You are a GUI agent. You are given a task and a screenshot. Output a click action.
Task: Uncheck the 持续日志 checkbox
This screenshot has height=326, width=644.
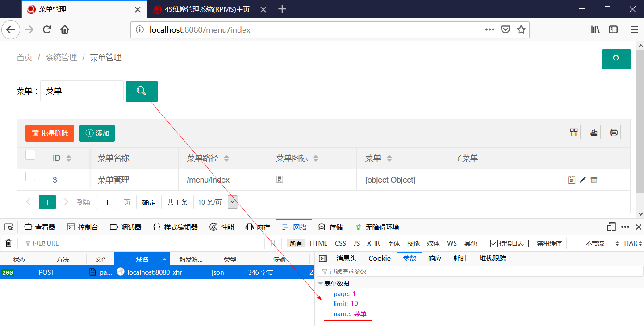[x=493, y=243]
